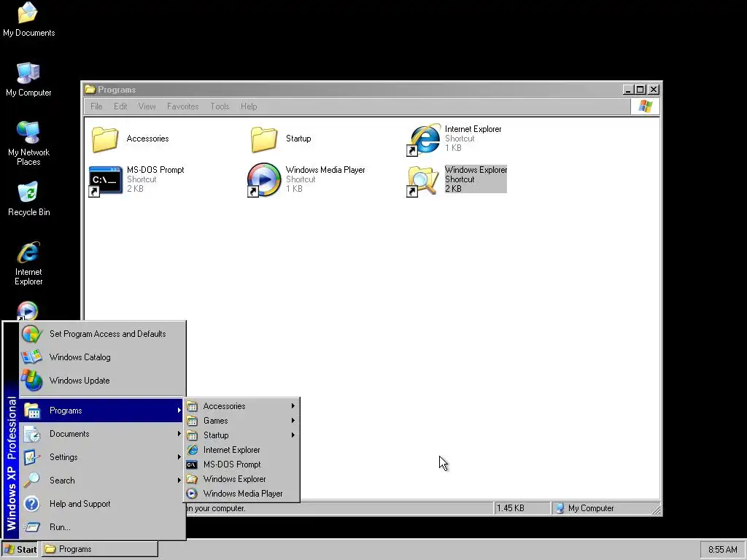Expand the Search arrow in Start menu

pos(179,481)
